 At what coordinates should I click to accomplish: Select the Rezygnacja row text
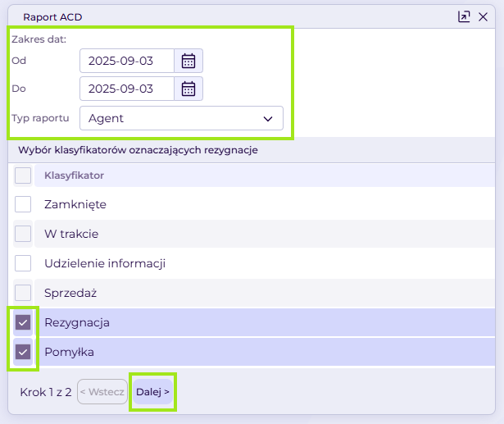pyautogui.click(x=77, y=322)
